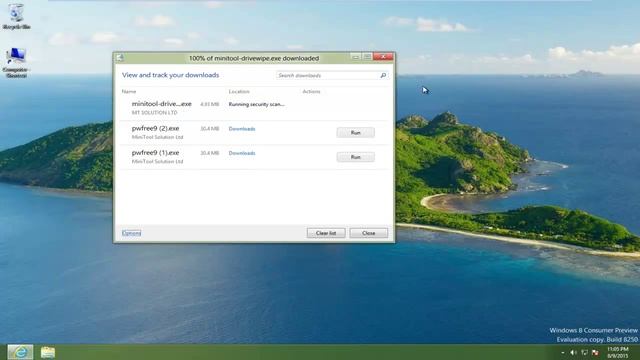Open the network tray icon
This screenshot has height=360, width=640.
(584, 352)
